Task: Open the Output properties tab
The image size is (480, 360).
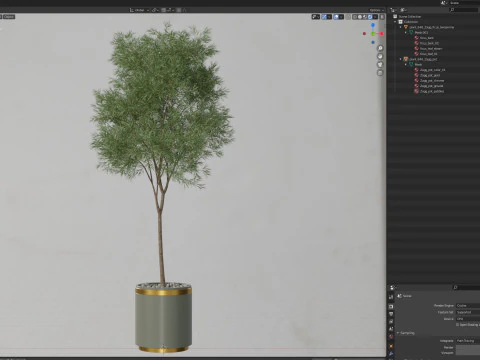Action: coord(391,314)
